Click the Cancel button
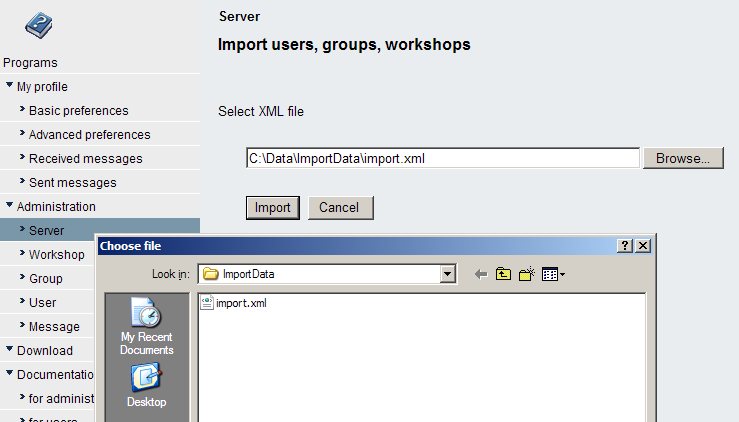739x422 pixels. pyautogui.click(x=339, y=208)
